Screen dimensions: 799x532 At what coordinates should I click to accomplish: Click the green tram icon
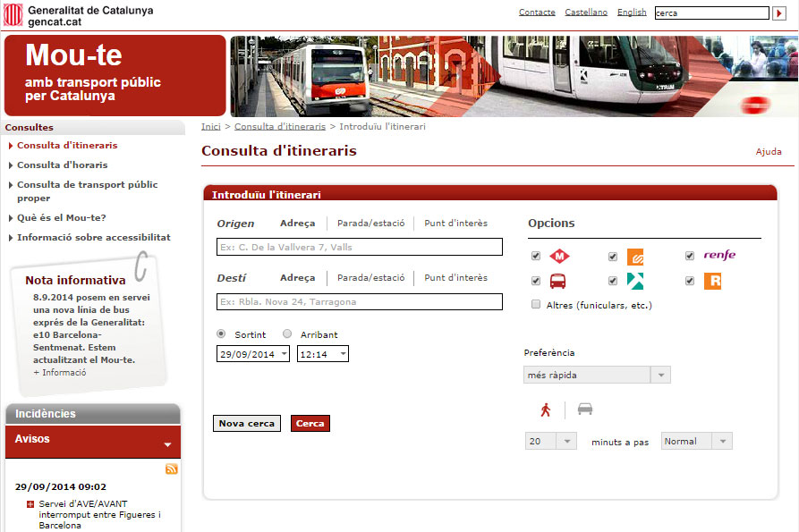pyautogui.click(x=635, y=281)
